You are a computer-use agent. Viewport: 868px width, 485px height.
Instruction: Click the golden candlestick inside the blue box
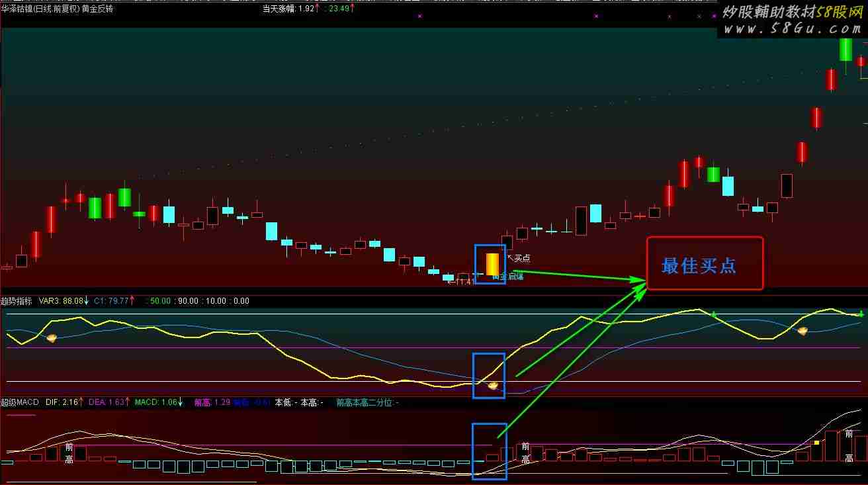click(492, 264)
